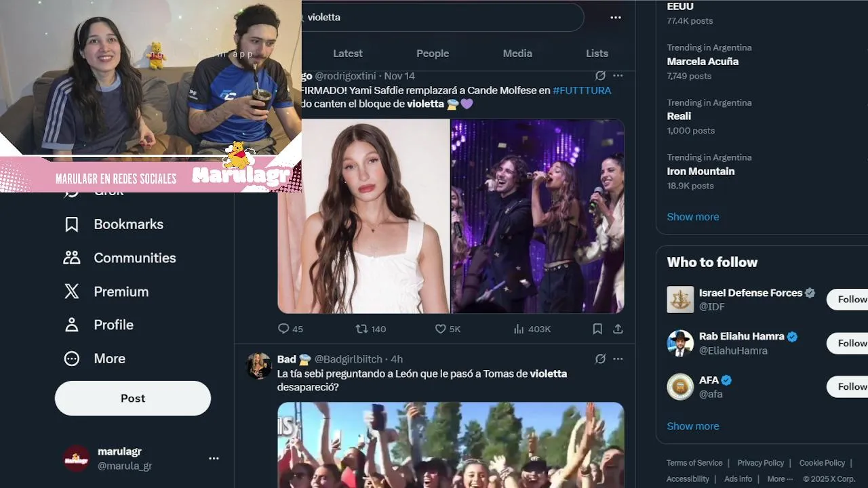Click Show more under trending topics
This screenshot has width=868, height=488.
pos(693,217)
